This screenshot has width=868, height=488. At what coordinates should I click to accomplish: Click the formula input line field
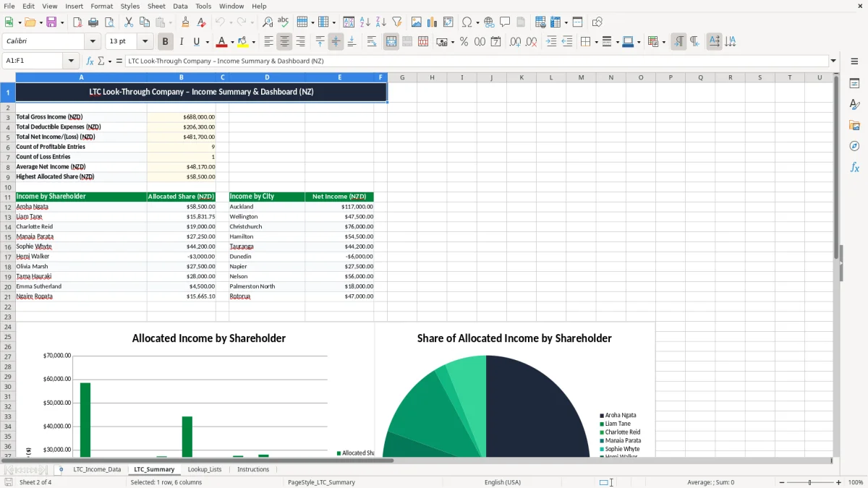coord(476,61)
